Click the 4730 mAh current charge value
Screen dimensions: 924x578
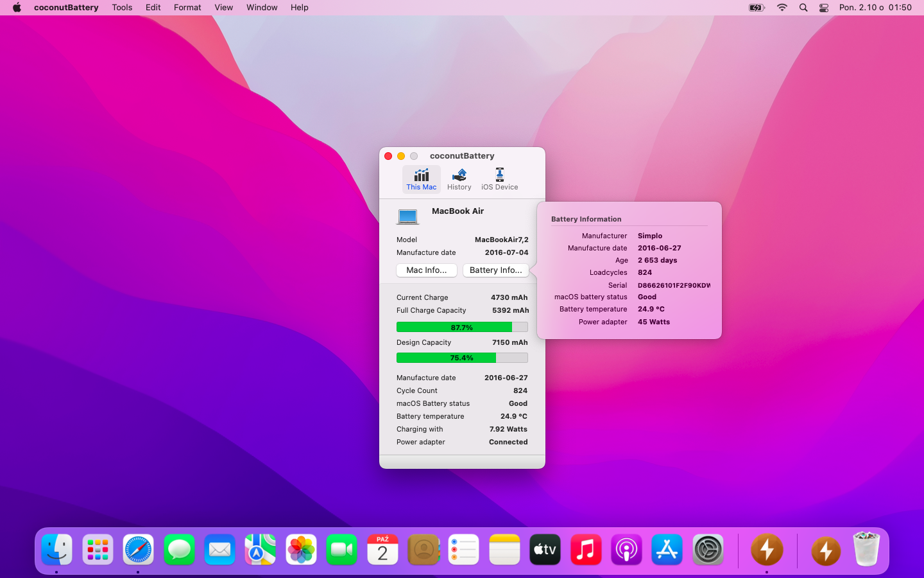(x=509, y=297)
